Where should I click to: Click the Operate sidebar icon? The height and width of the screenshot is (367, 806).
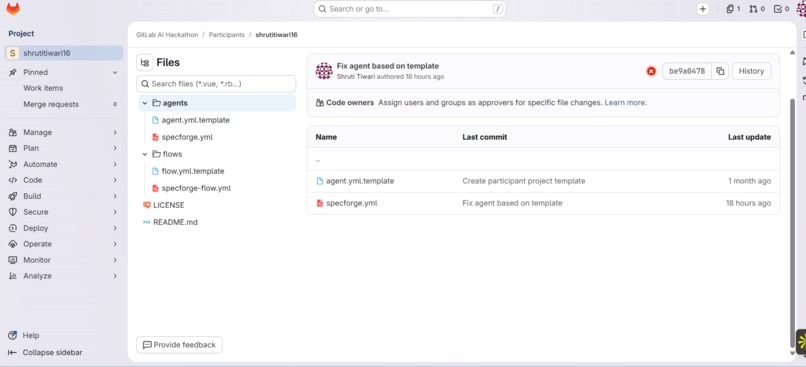13,244
